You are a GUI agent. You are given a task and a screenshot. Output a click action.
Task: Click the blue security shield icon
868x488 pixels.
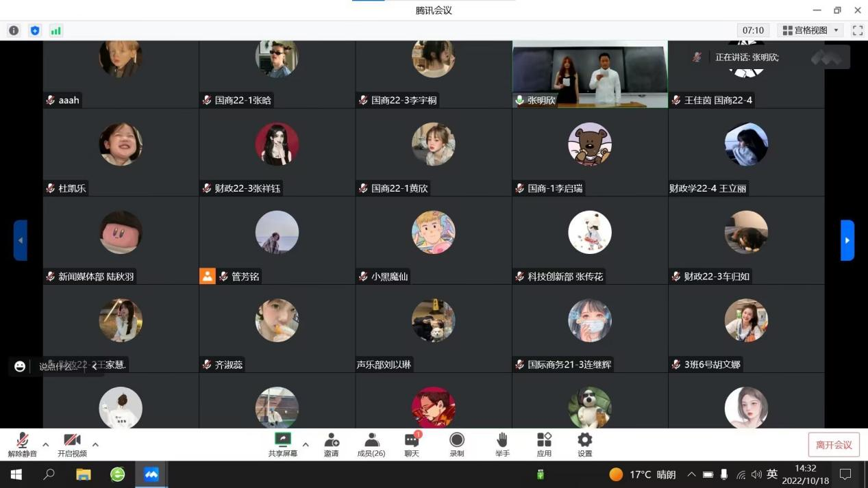click(35, 31)
